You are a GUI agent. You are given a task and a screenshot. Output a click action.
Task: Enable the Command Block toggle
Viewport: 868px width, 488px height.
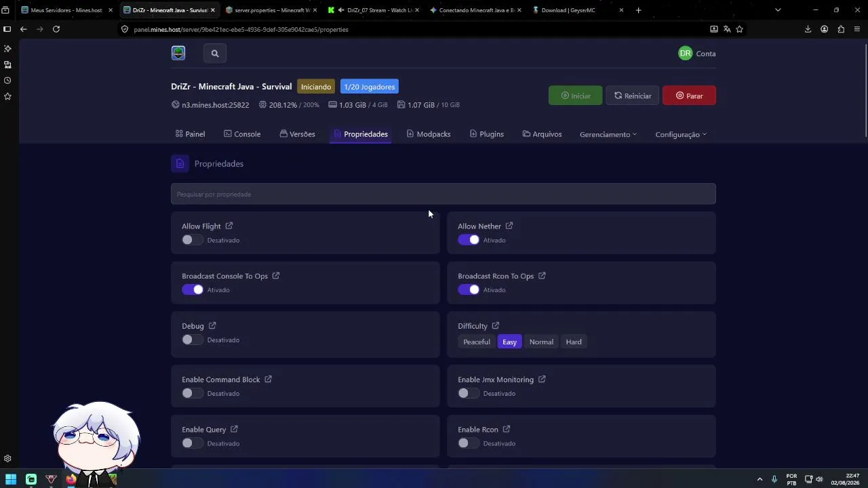(193, 393)
